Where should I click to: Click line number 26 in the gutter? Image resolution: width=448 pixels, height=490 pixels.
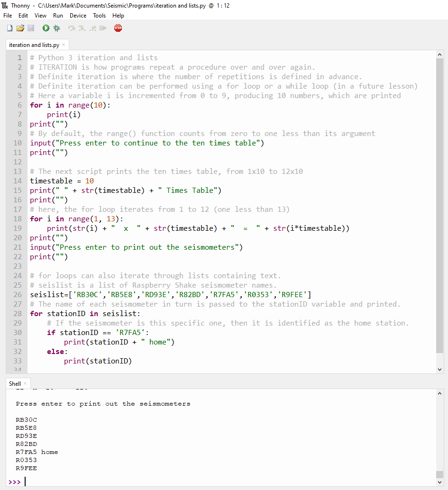pos(18,295)
